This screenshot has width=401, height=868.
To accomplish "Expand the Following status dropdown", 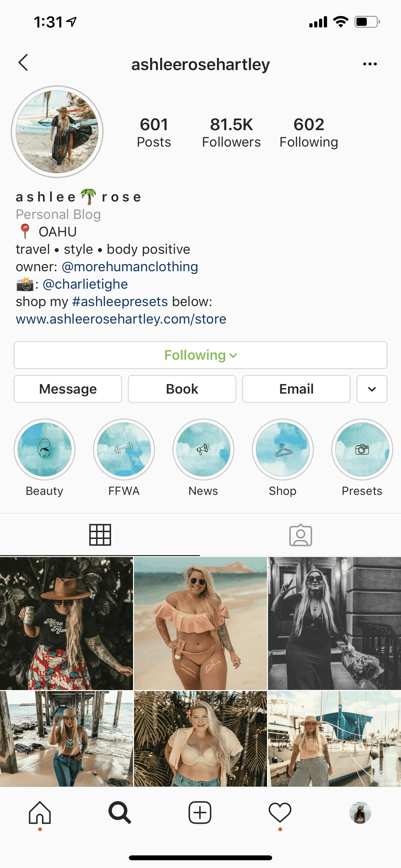I will point(200,355).
